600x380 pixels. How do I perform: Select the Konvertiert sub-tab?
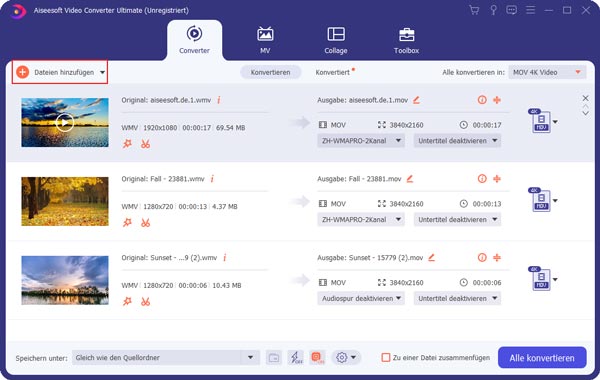333,72
